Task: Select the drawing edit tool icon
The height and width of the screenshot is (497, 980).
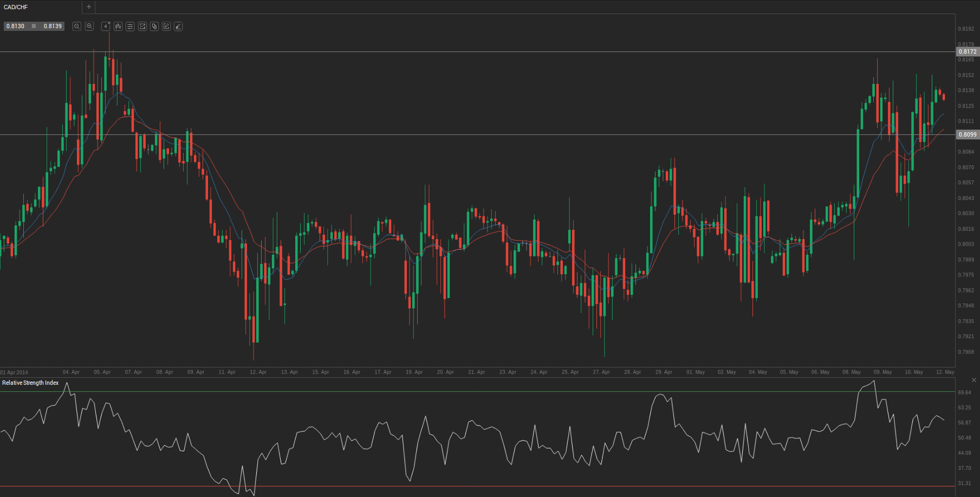Action: 166,27
